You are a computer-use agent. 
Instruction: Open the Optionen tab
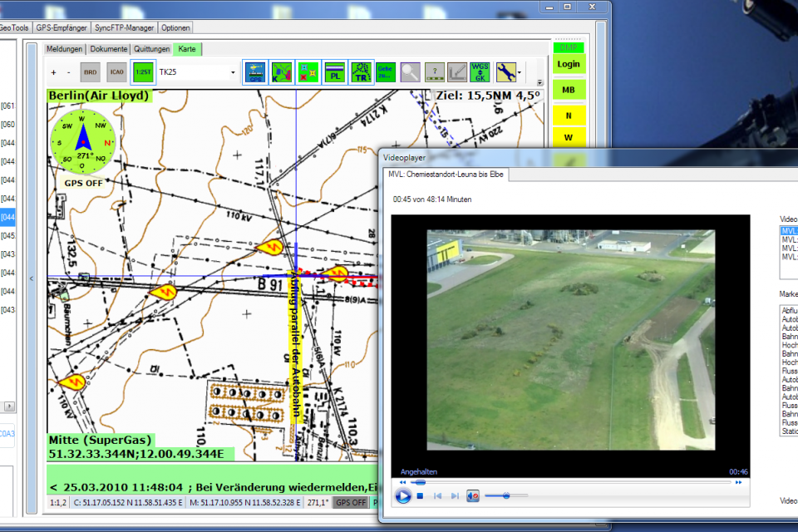coord(175,27)
